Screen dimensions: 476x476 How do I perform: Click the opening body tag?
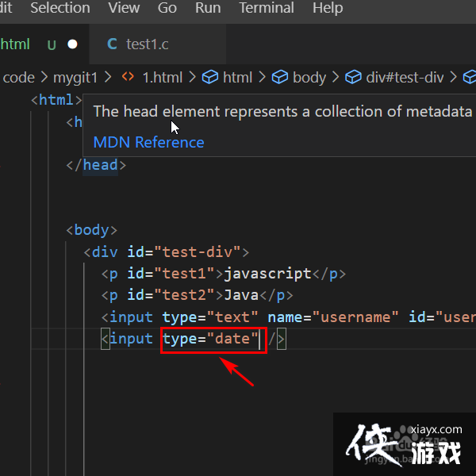tap(92, 230)
